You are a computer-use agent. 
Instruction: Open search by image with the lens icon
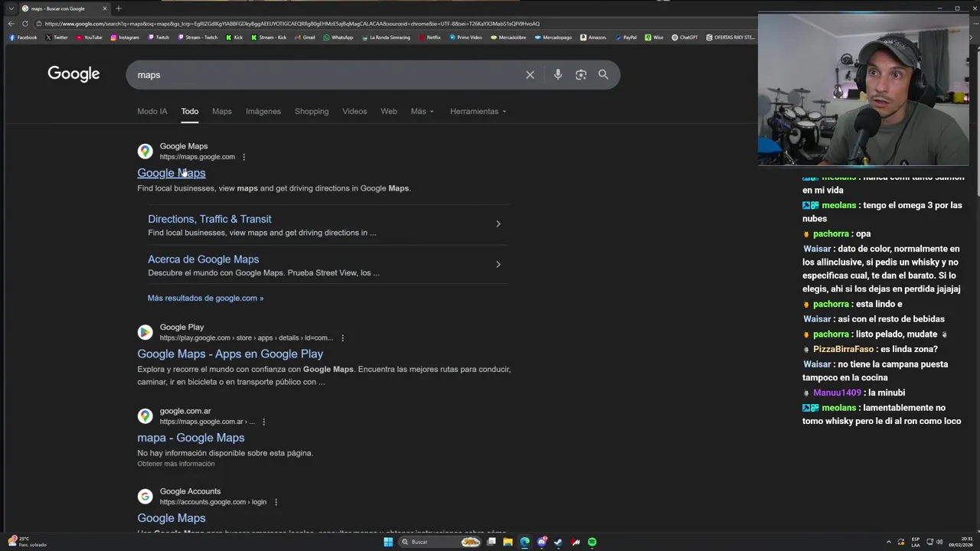click(580, 74)
